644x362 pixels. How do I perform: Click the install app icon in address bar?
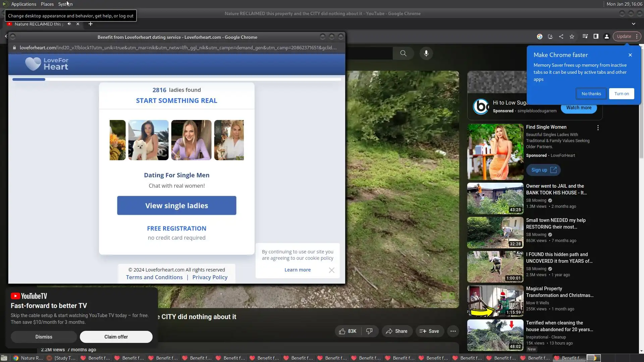(x=550, y=37)
